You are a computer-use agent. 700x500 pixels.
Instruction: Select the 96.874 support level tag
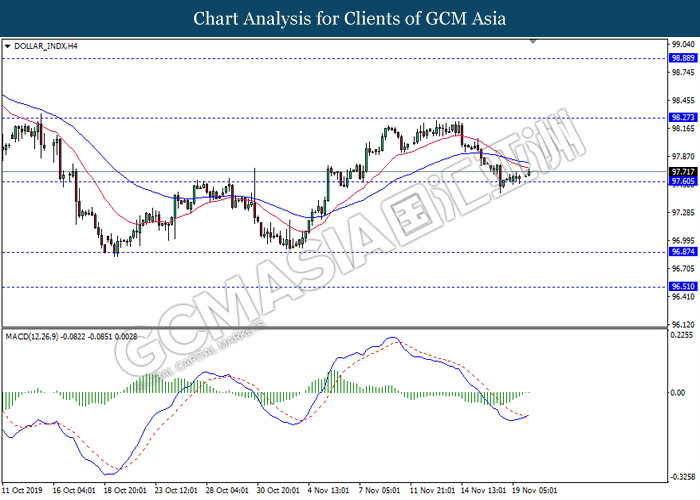tap(682, 252)
